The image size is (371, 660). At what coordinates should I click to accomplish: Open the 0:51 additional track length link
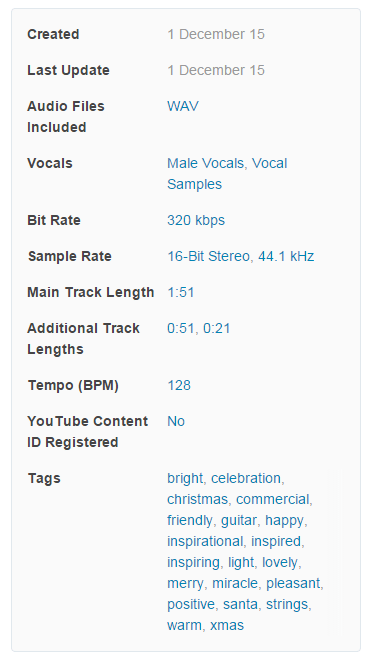click(x=181, y=328)
